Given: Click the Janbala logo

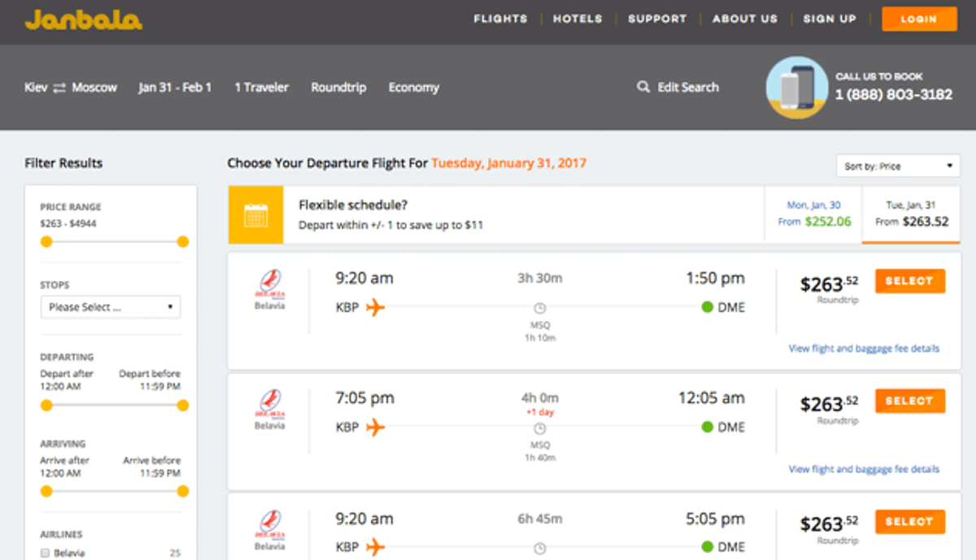Looking at the screenshot, I should pyautogui.click(x=83, y=20).
